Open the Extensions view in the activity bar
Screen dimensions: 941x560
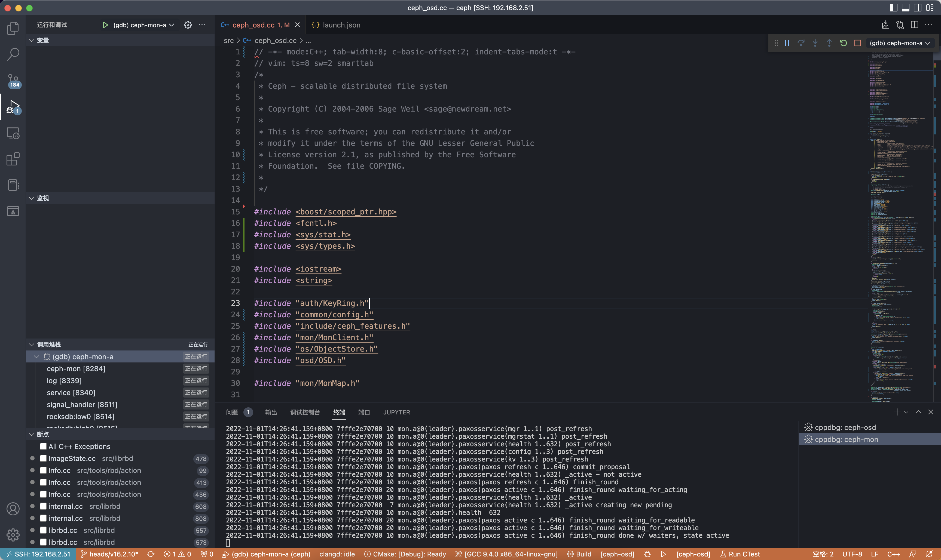(13, 159)
